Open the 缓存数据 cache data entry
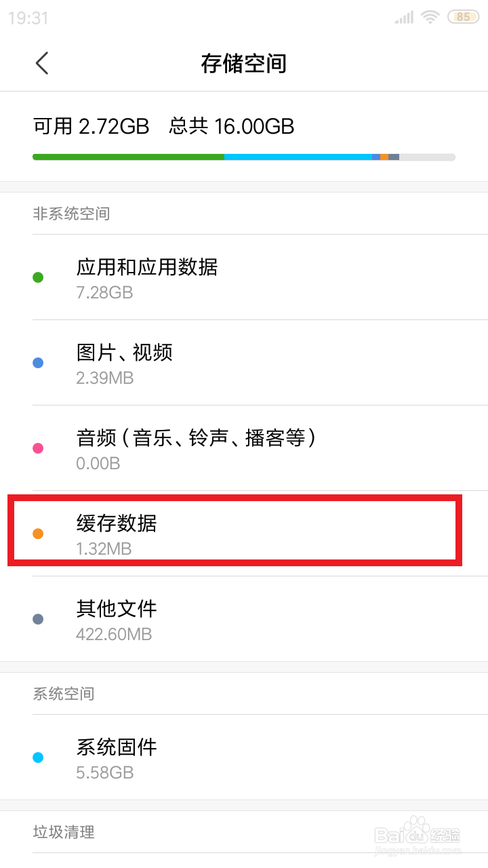This screenshot has height=868, width=488. coord(203,532)
